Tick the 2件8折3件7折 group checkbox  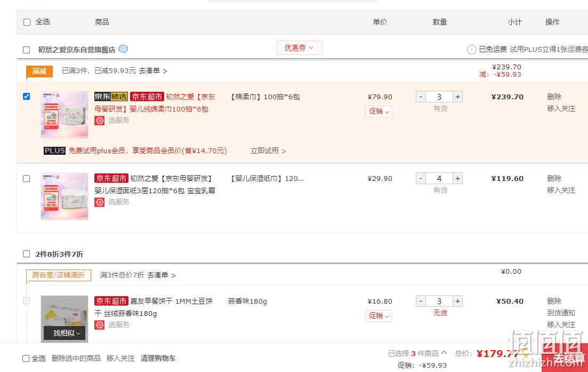26,254
